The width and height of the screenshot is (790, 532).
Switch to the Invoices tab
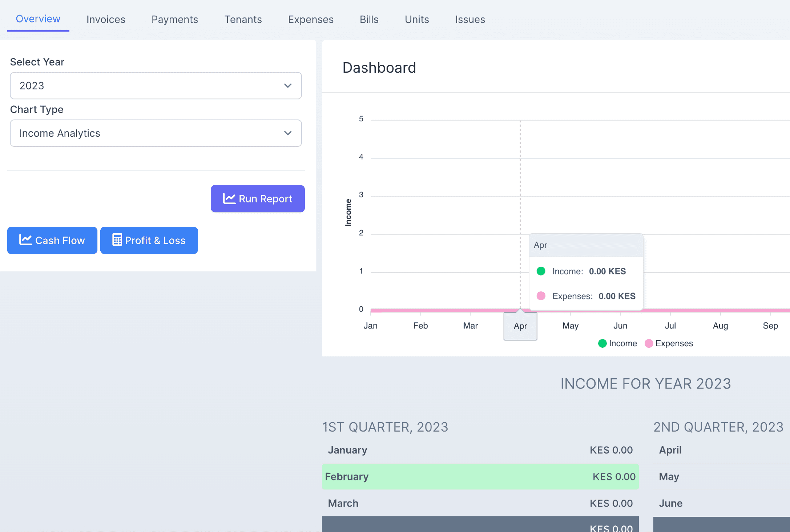pyautogui.click(x=106, y=19)
